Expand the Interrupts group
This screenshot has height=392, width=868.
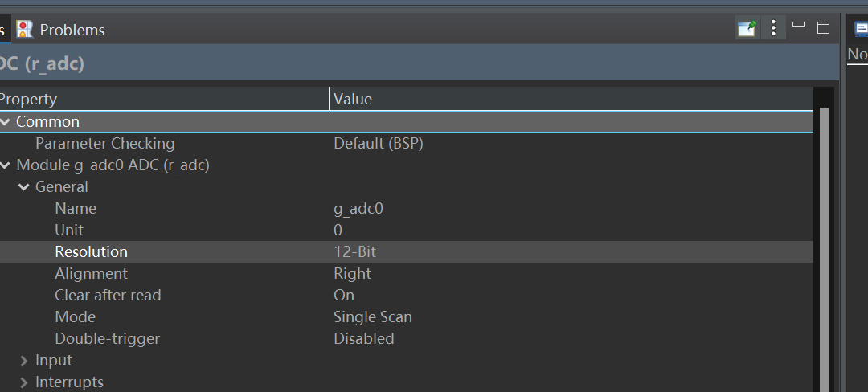point(24,382)
